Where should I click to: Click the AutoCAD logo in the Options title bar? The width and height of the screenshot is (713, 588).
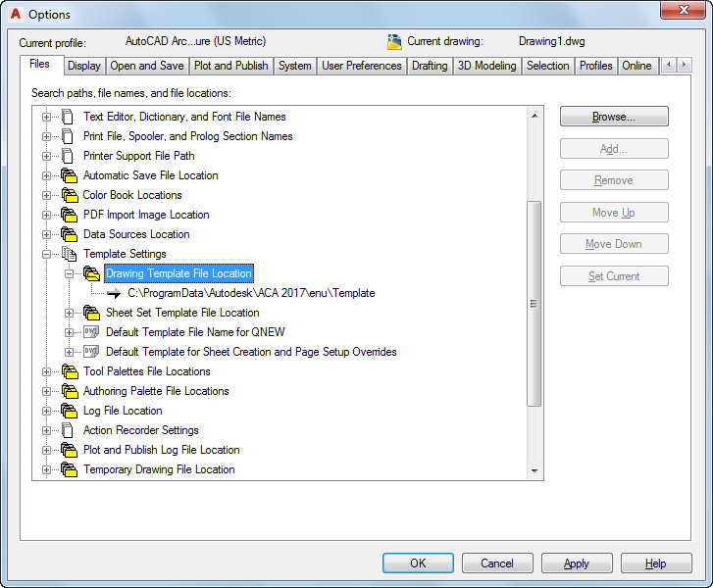click(16, 14)
